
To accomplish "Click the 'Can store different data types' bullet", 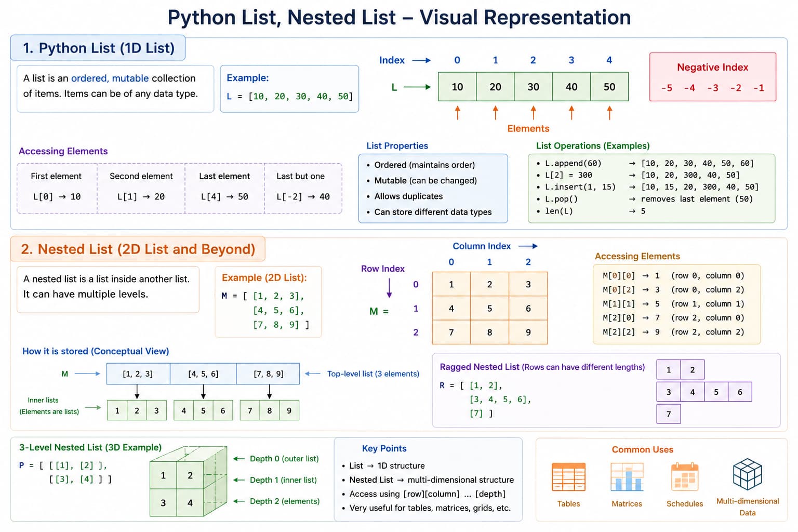I will coord(429,212).
